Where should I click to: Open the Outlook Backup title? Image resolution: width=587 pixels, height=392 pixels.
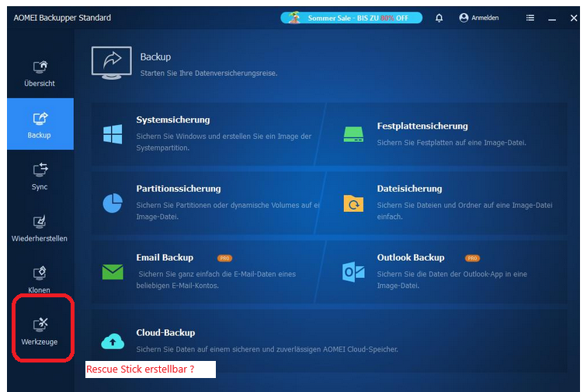411,258
